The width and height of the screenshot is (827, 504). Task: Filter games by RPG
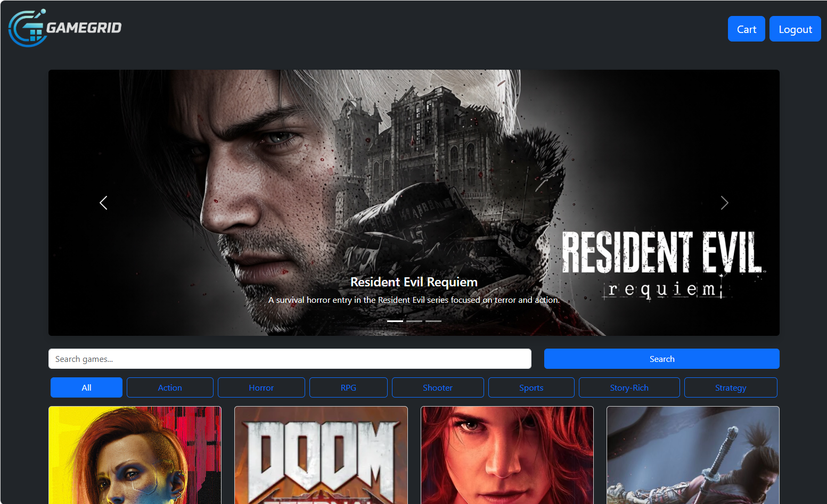click(x=348, y=387)
